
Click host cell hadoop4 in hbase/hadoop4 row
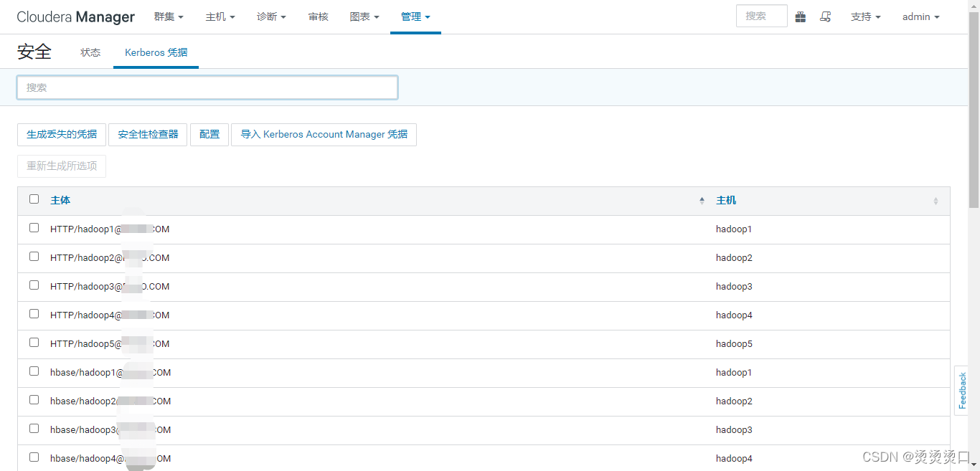click(734, 459)
